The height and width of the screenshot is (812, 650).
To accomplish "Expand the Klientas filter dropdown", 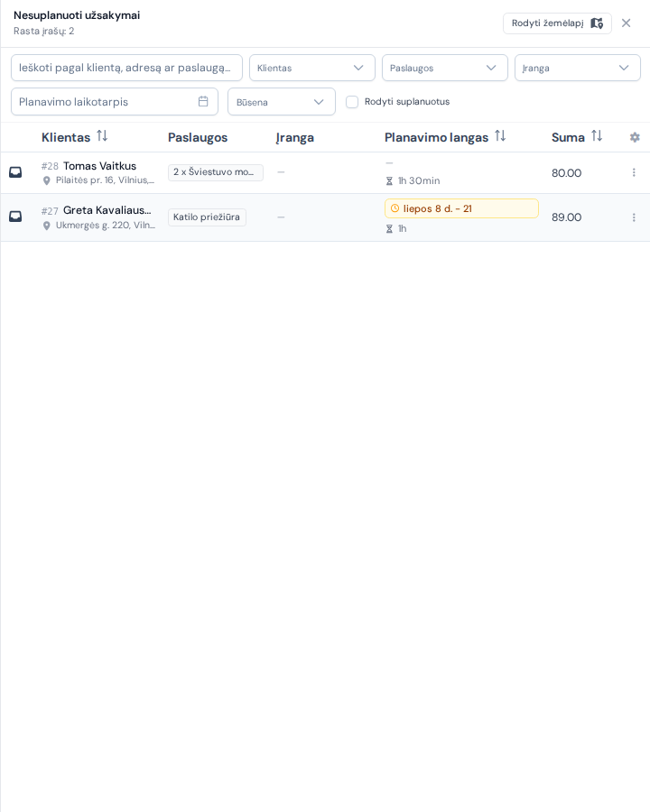I will pos(312,68).
